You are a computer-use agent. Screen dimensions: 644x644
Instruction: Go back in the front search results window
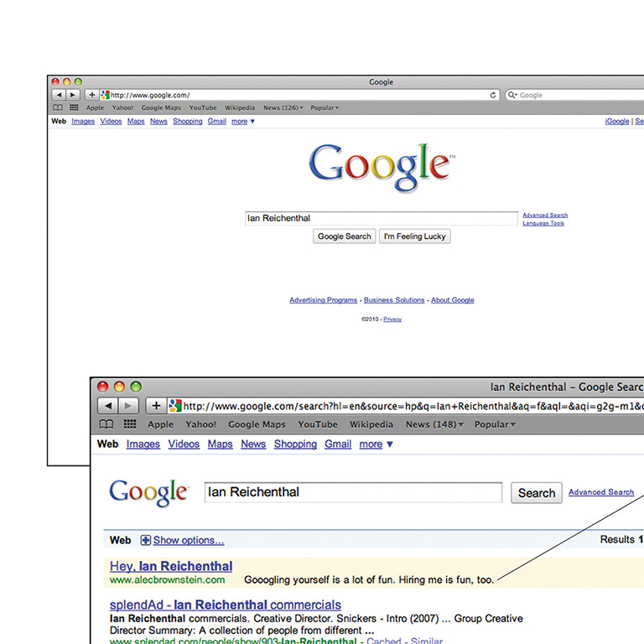coord(107,406)
